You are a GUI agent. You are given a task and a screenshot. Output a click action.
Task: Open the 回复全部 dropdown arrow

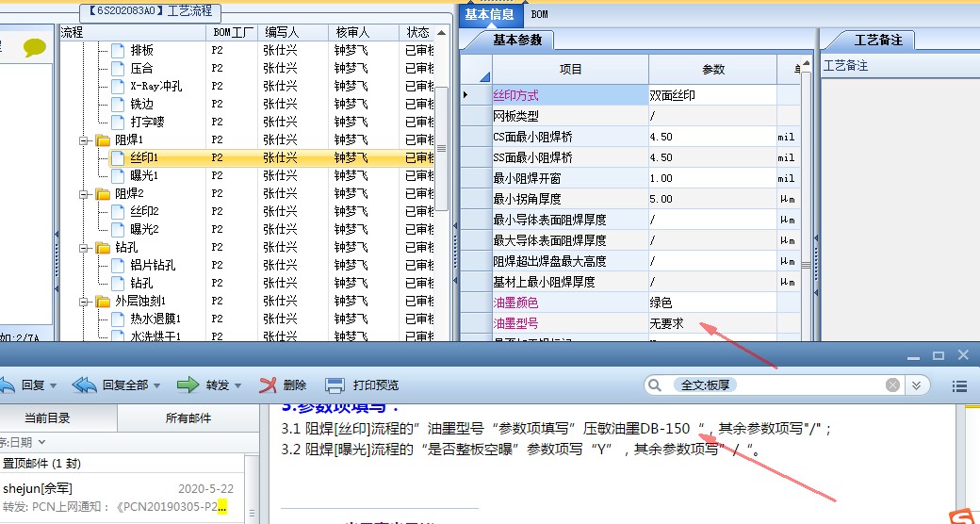coord(156,385)
